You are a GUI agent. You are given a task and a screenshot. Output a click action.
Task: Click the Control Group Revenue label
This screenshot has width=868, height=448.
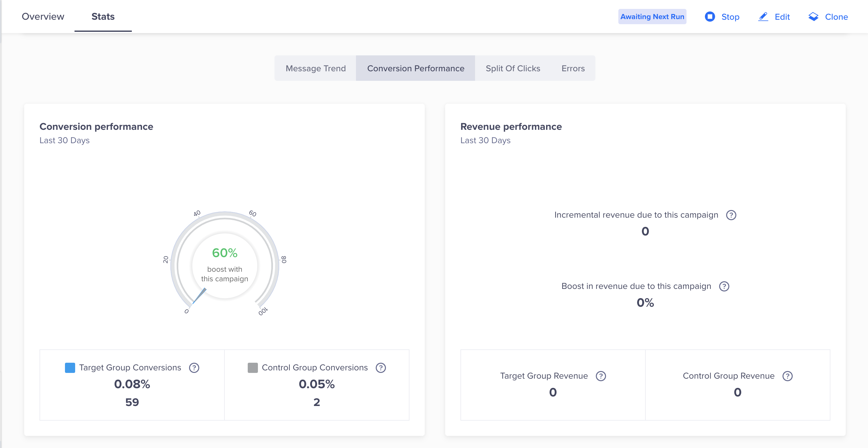[729, 376]
